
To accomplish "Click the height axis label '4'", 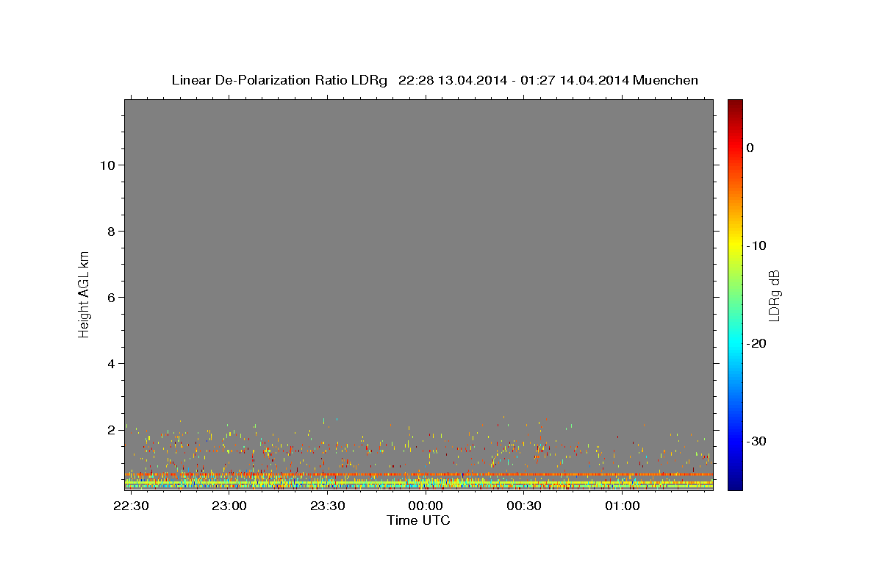I will click(110, 364).
